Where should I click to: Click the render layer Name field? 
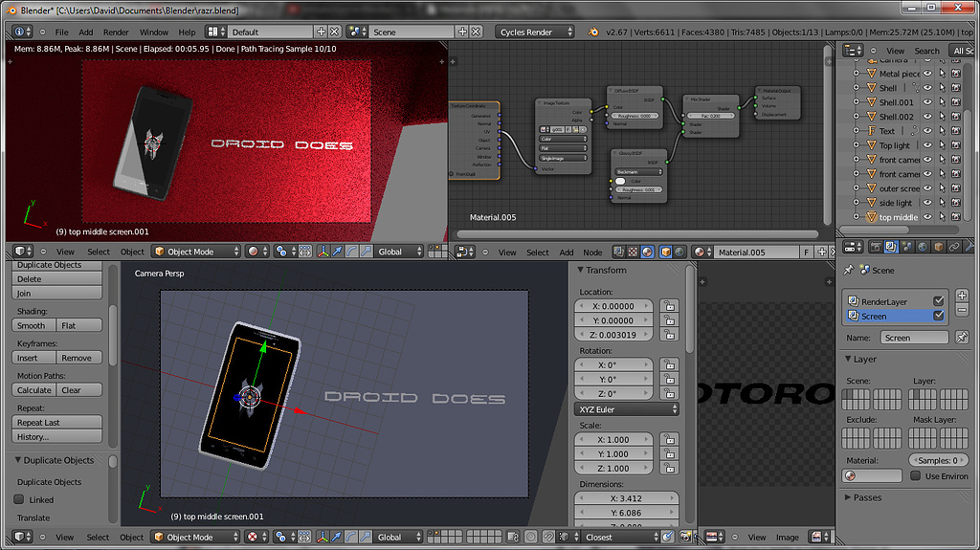click(x=914, y=338)
